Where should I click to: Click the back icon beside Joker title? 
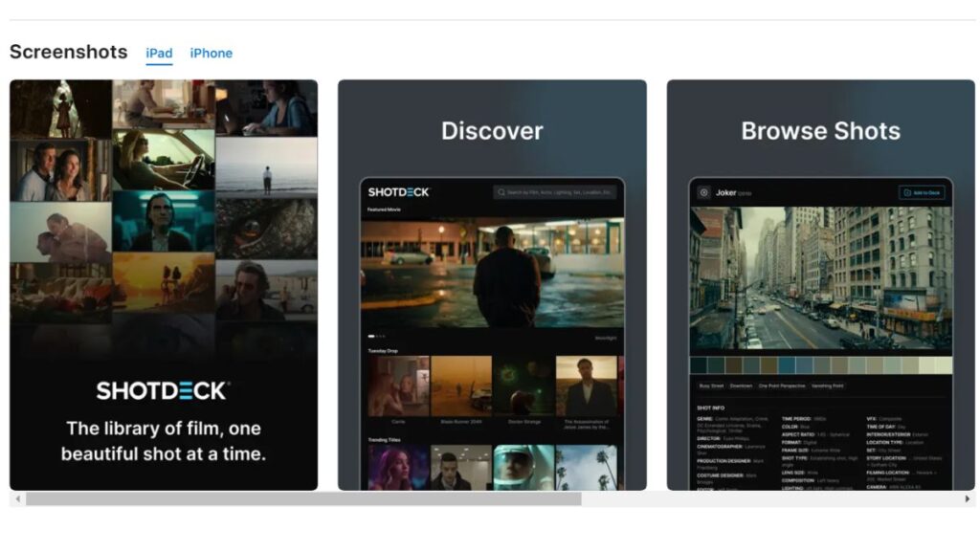click(x=703, y=192)
